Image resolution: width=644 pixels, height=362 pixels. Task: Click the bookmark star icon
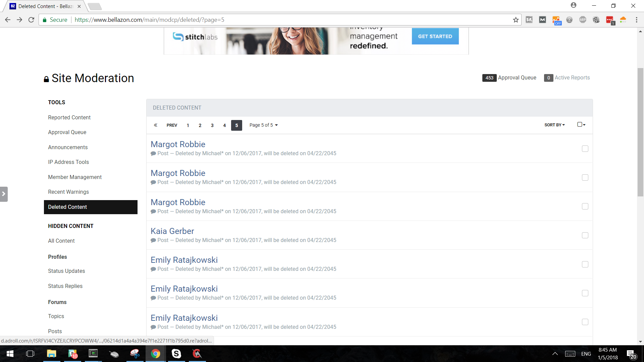click(516, 20)
